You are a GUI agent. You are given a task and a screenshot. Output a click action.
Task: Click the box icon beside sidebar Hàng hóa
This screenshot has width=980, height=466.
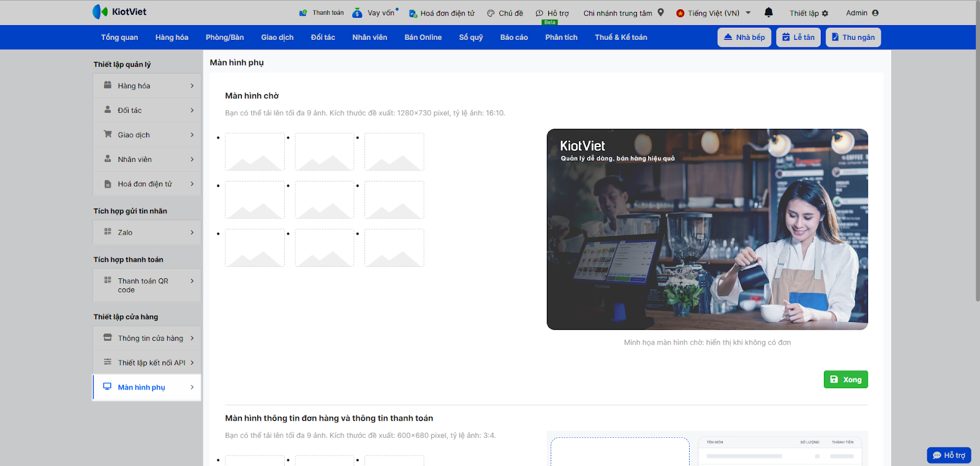click(x=108, y=85)
